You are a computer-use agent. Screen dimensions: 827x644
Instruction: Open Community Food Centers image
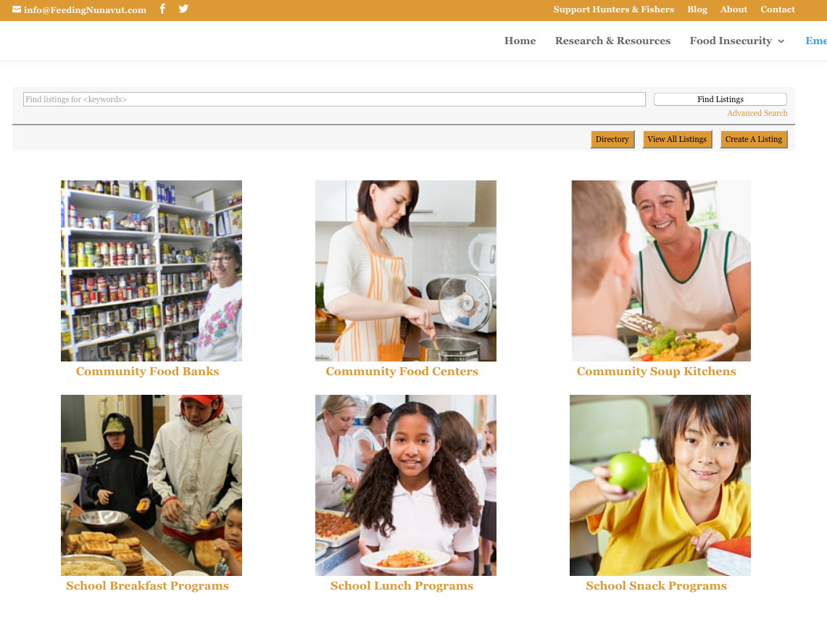click(x=406, y=271)
